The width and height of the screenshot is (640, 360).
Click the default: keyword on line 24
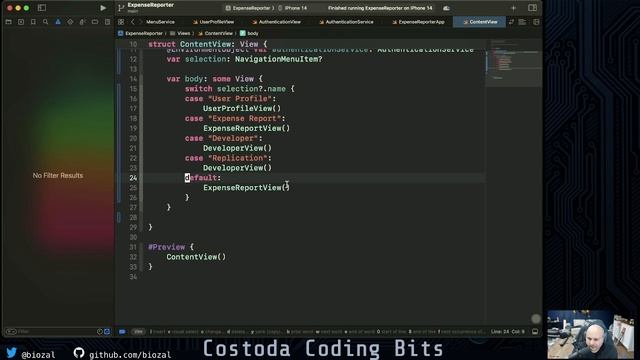(x=202, y=178)
